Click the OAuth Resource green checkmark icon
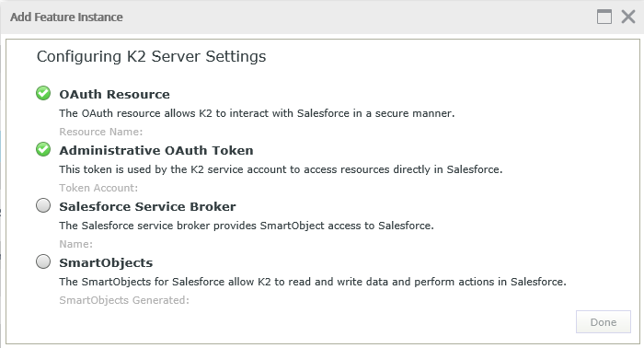 pos(43,93)
